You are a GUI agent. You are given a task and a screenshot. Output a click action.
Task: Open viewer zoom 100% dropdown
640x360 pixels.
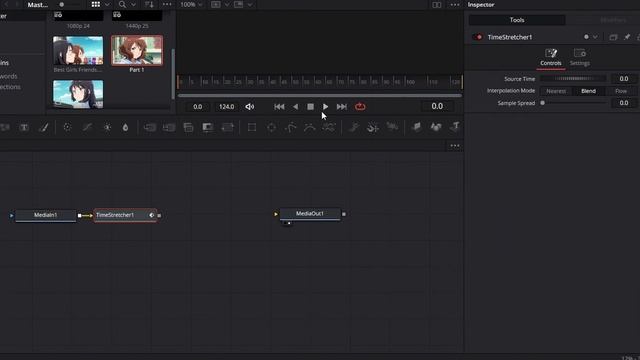coord(191,4)
